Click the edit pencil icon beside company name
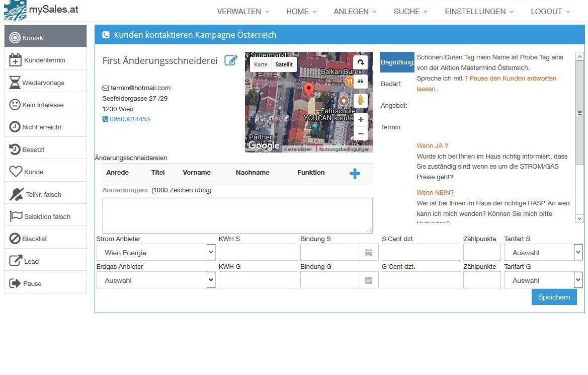This screenshot has width=588, height=375. 230,60
